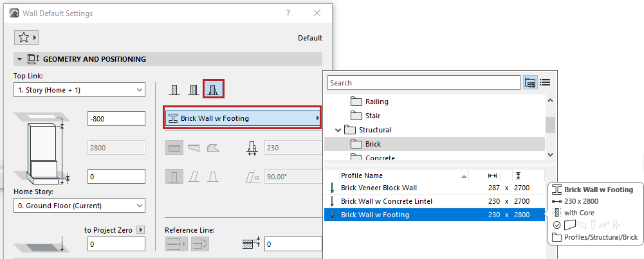Select the Brick folder in tree
This screenshot has height=259, width=644.
tap(373, 144)
